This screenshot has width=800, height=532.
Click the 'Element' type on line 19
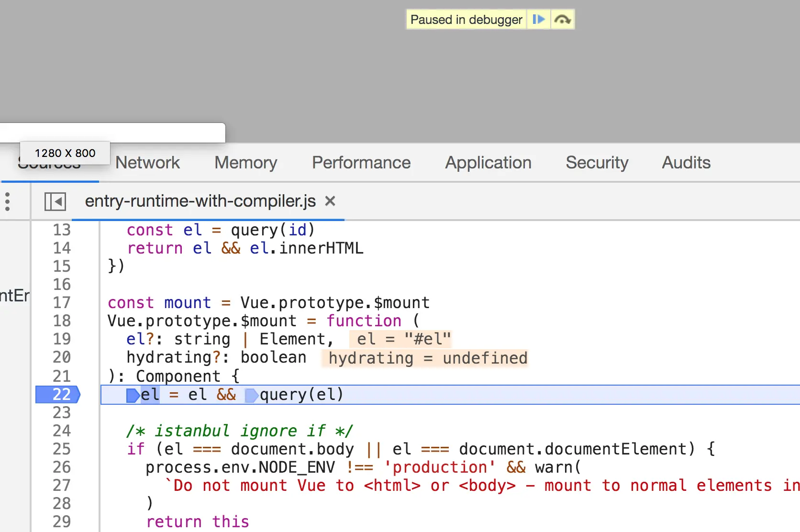(292, 339)
